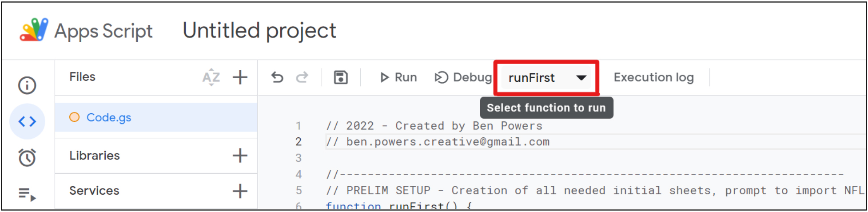Image resolution: width=868 pixels, height=212 pixels.
Task: Open the Execution log
Action: coord(653,77)
